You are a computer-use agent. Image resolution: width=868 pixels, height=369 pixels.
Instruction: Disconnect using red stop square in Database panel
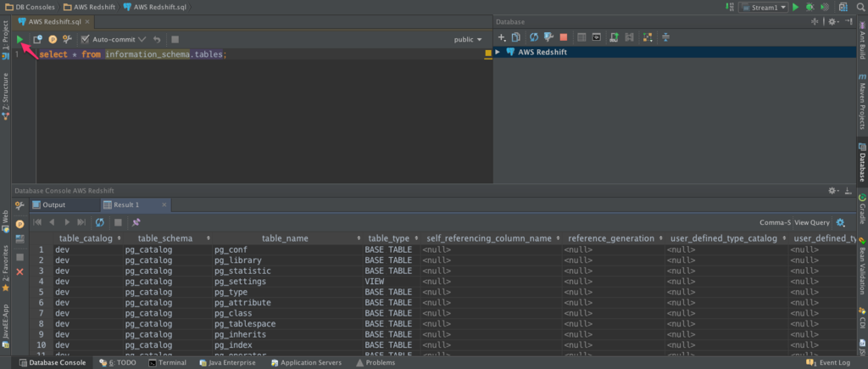[x=564, y=37]
